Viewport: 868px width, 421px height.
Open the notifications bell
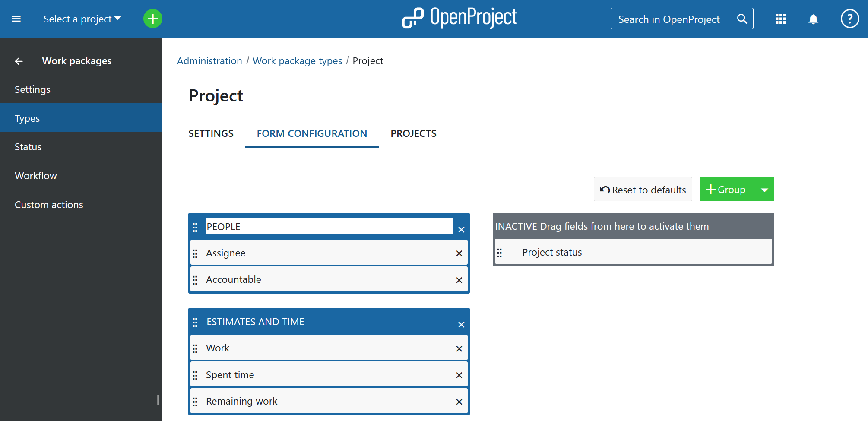[813, 19]
